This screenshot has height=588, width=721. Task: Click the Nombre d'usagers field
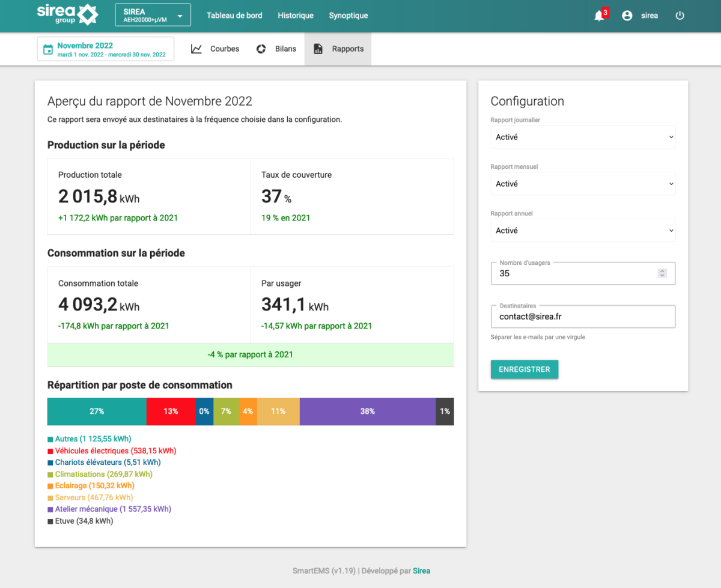coord(583,273)
